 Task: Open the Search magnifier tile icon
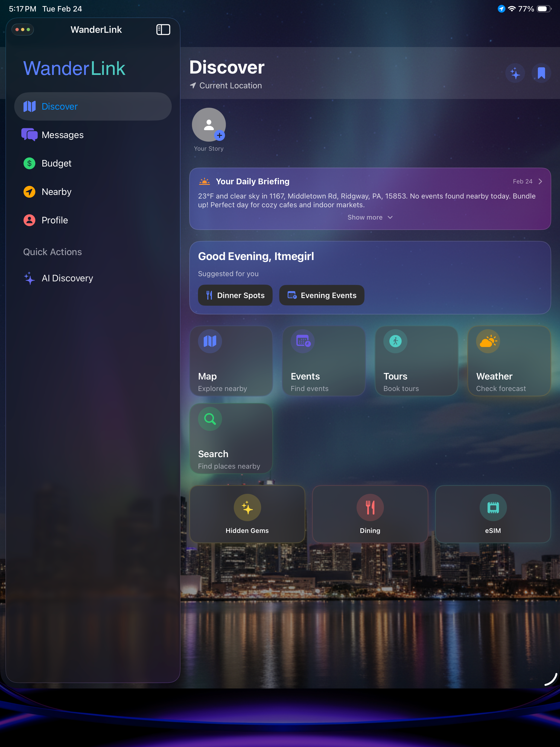(x=210, y=419)
